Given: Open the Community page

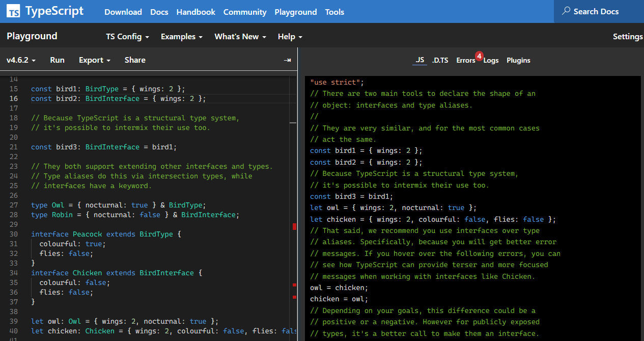Looking at the screenshot, I should pos(245,12).
